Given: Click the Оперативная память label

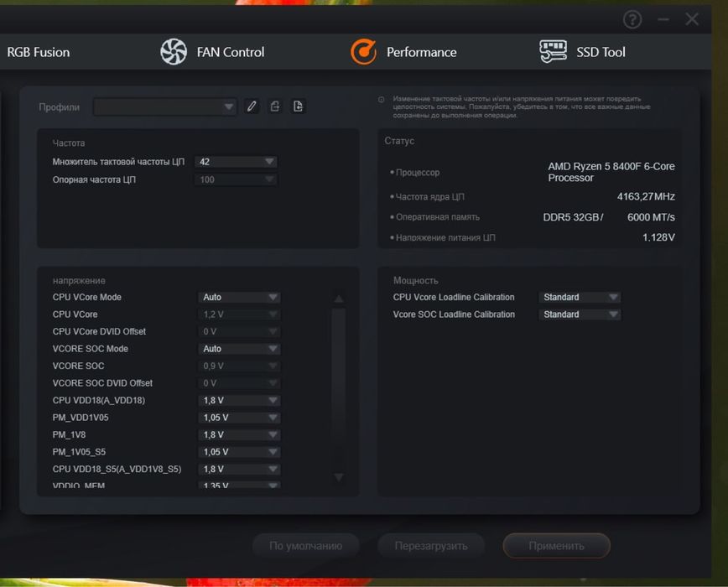Looking at the screenshot, I should coord(437,216).
